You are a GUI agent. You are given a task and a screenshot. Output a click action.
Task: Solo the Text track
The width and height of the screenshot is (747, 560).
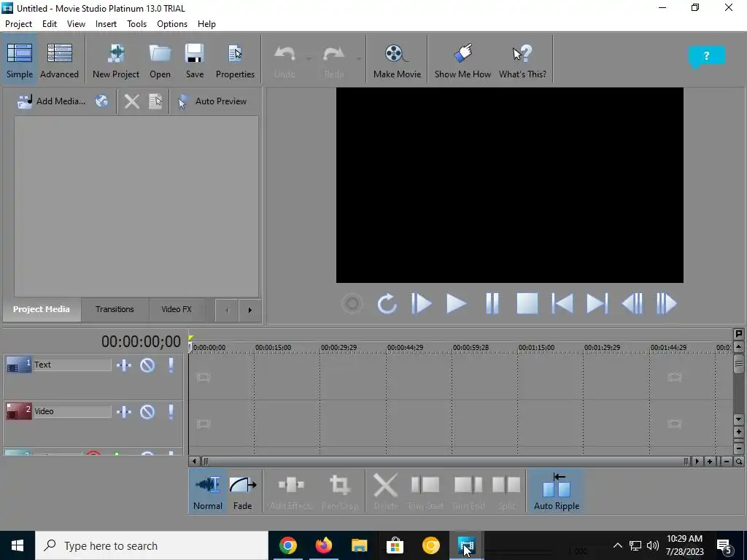click(x=171, y=365)
